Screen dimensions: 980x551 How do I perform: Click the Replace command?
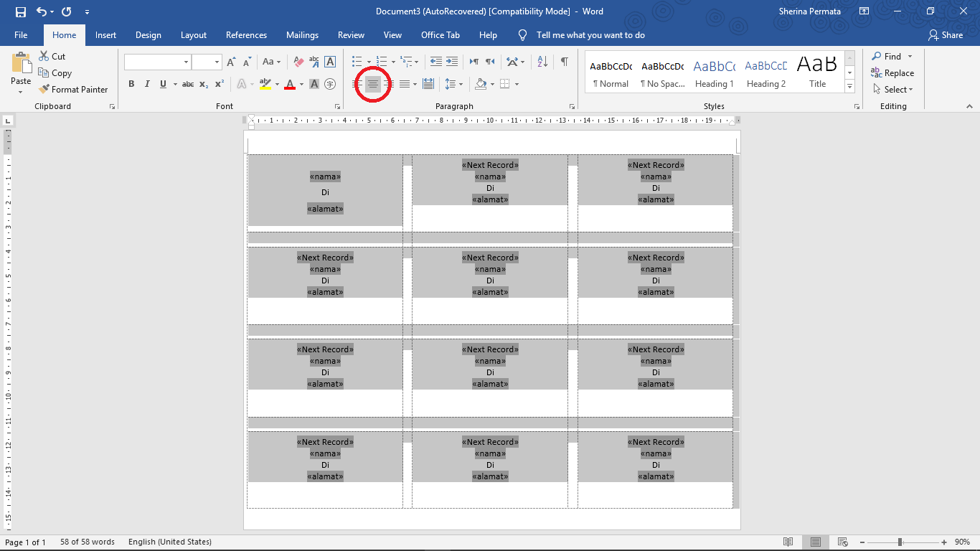click(892, 72)
